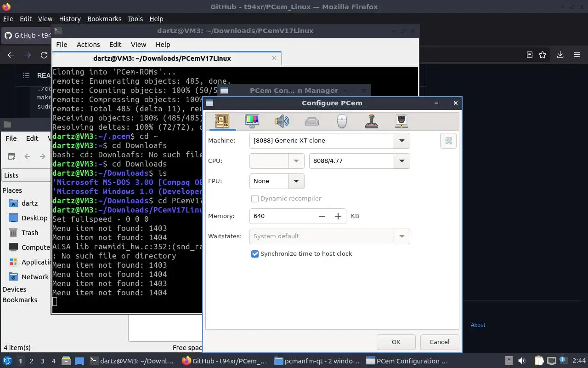The width and height of the screenshot is (588, 368).
Task: Open Firefox downloads arrow icon
Action: pos(560,55)
